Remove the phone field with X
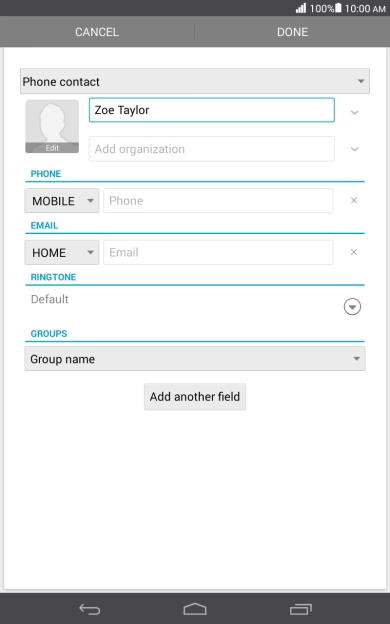The height and width of the screenshot is (624, 390). click(x=354, y=201)
